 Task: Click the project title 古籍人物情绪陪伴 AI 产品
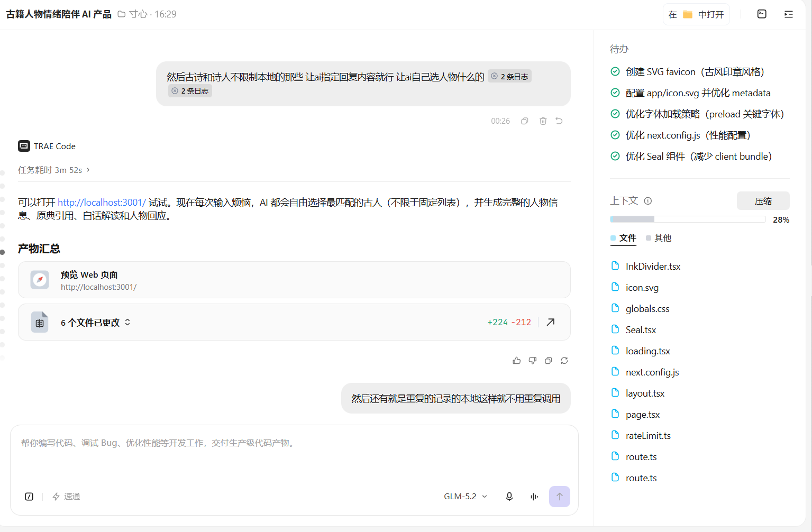pyautogui.click(x=59, y=14)
